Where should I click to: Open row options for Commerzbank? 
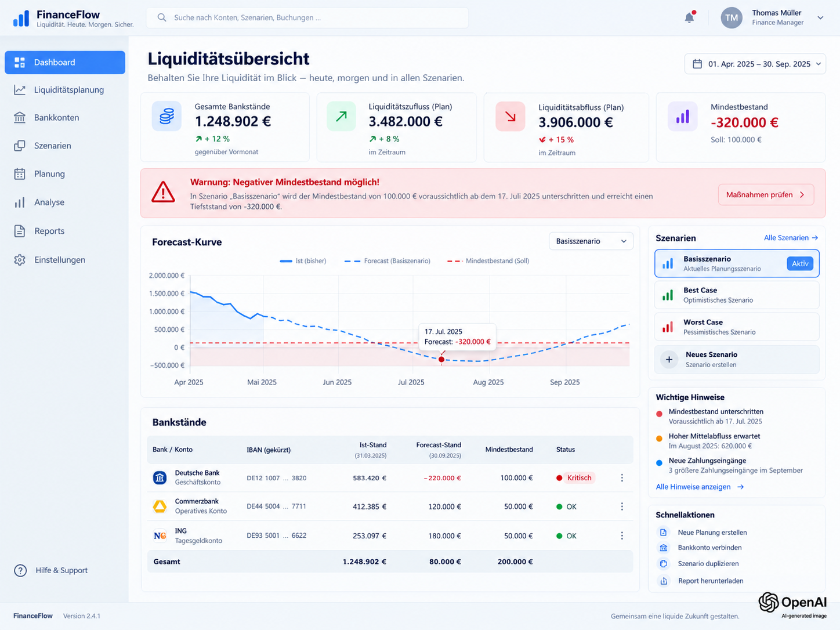(622, 506)
